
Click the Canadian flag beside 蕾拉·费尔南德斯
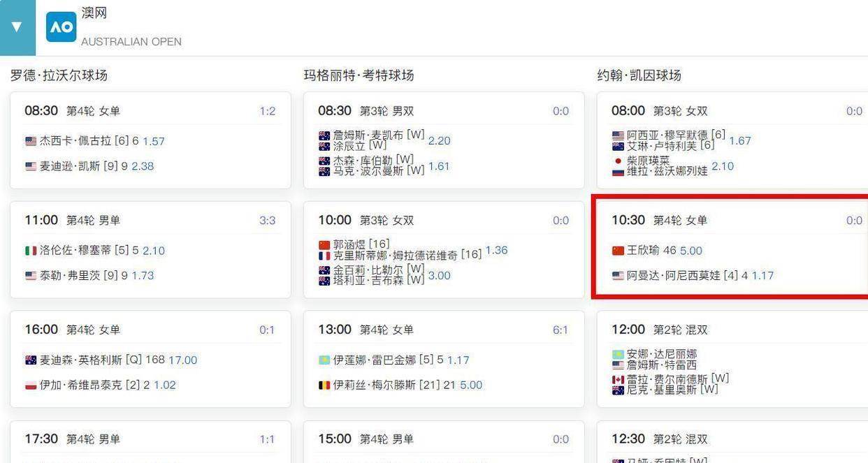(618, 379)
